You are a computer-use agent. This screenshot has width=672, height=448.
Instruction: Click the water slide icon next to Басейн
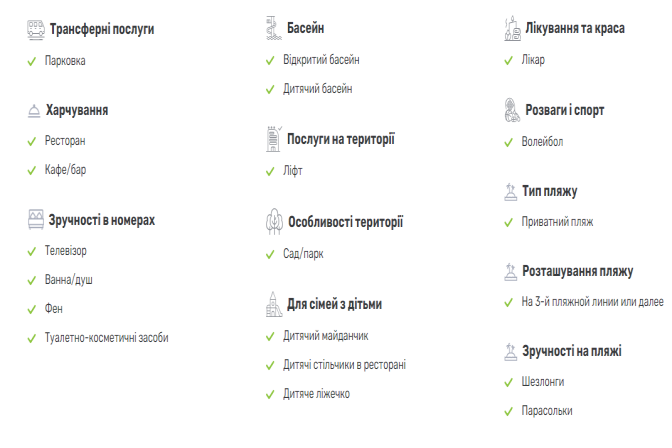[x=274, y=28]
